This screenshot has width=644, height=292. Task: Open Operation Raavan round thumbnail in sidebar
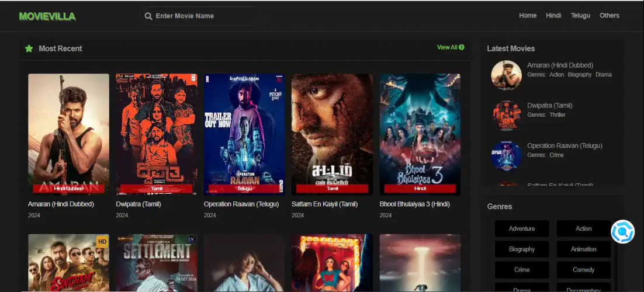tap(506, 155)
